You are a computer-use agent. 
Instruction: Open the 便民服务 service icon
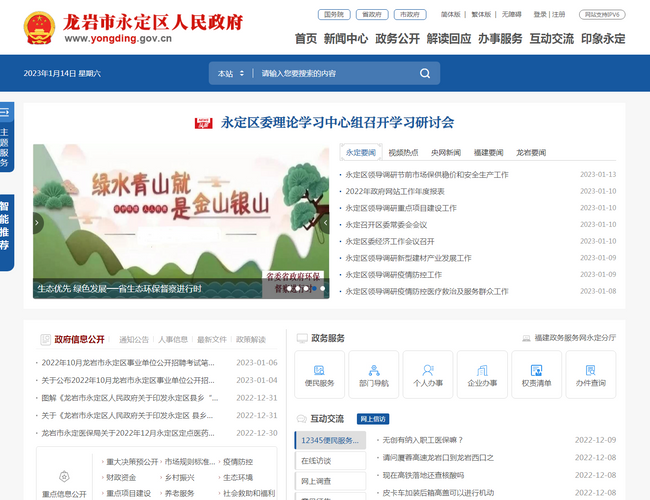pyautogui.click(x=319, y=374)
